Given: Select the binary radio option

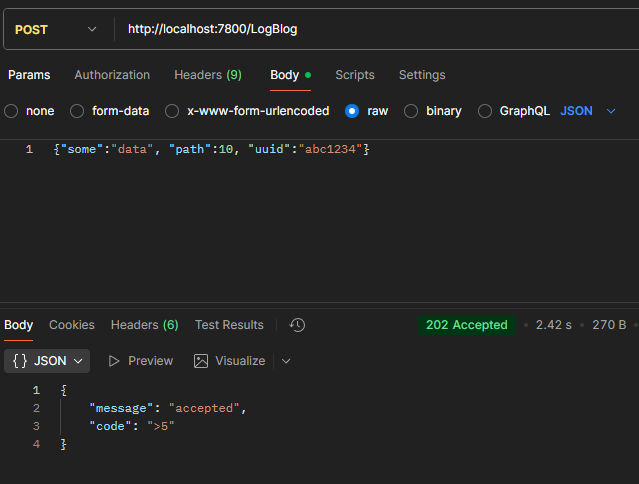Looking at the screenshot, I should 411,111.
